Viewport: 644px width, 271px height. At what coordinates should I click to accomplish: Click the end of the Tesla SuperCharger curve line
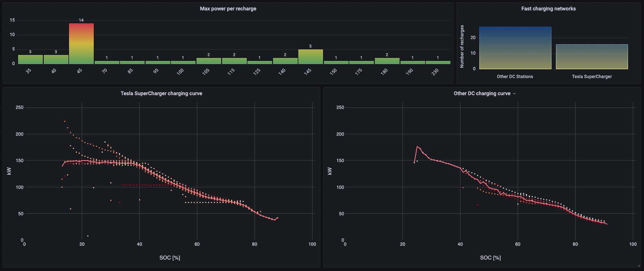coord(278,218)
